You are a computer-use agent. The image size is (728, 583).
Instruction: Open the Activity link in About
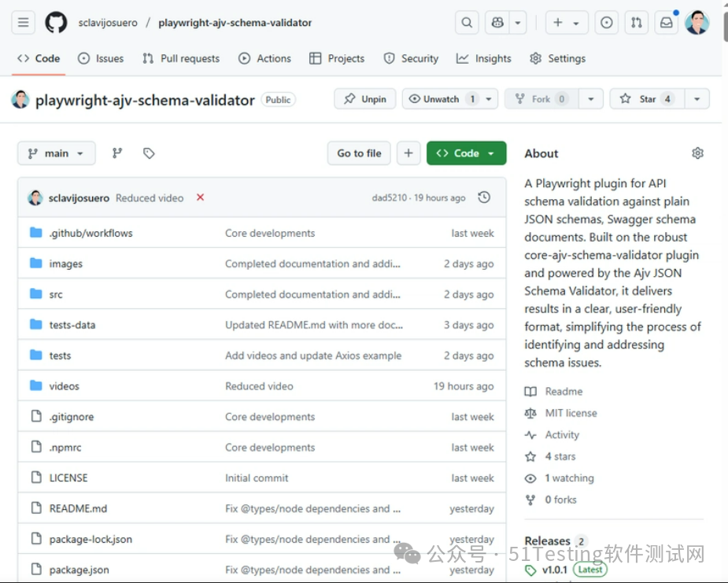(562, 435)
